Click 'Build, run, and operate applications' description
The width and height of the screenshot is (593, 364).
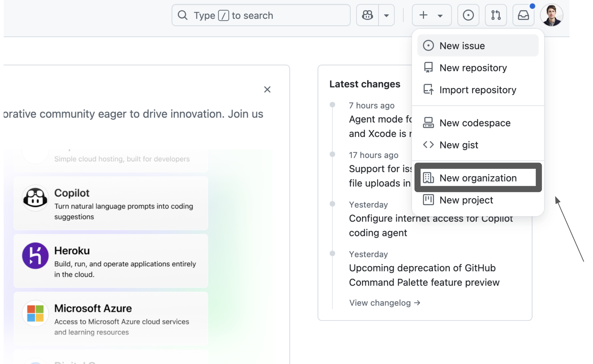coord(125,269)
